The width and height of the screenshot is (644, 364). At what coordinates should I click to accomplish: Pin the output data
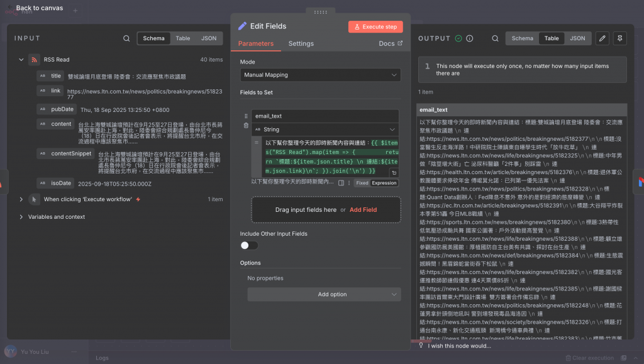(x=619, y=38)
